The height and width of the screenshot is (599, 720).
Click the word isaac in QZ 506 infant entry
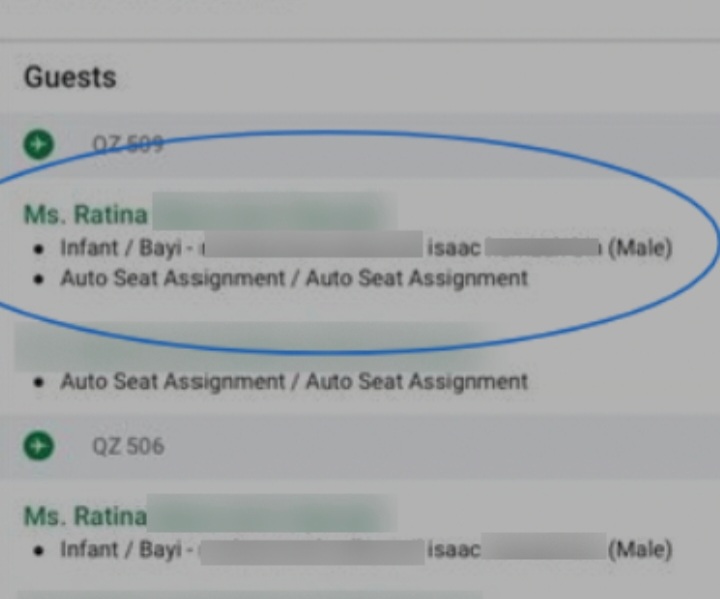[453, 549]
